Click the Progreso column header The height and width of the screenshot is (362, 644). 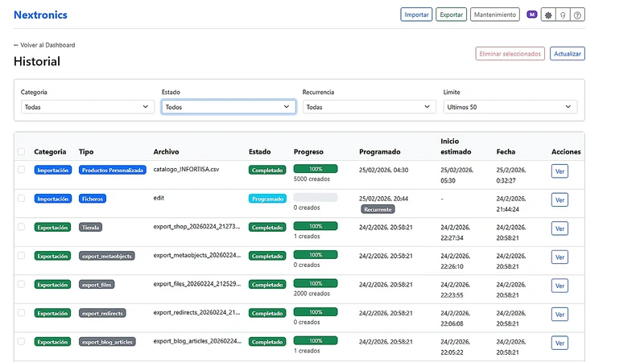pyautogui.click(x=308, y=152)
